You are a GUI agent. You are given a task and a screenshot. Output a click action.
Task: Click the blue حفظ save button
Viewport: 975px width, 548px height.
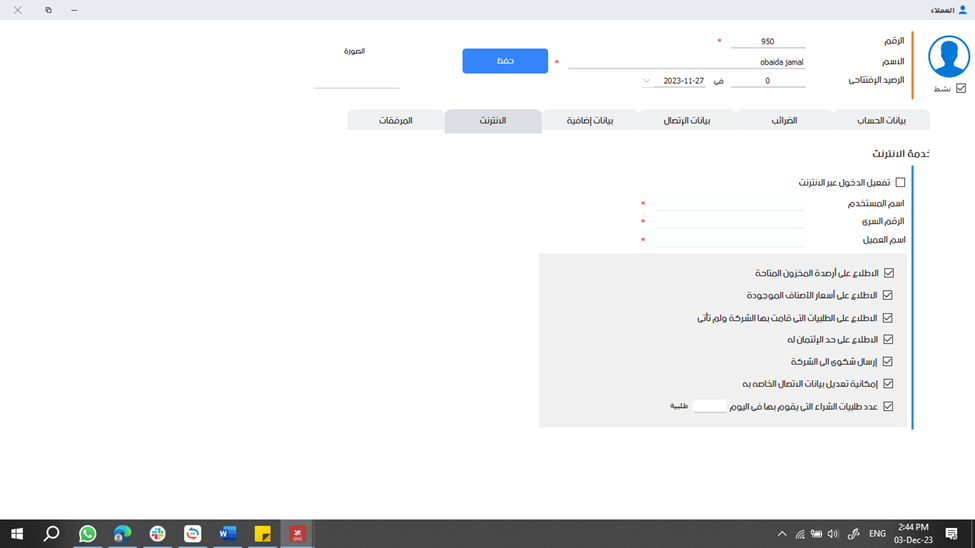tap(505, 61)
